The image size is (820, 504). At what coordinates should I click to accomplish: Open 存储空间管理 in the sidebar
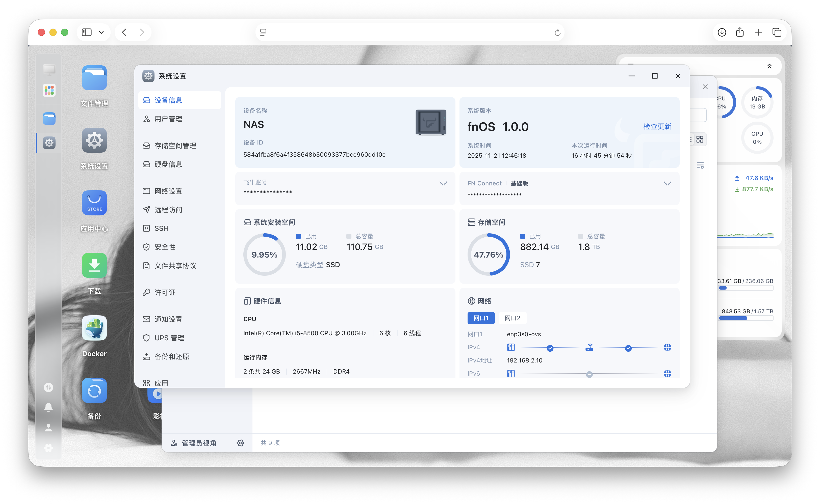tap(175, 146)
